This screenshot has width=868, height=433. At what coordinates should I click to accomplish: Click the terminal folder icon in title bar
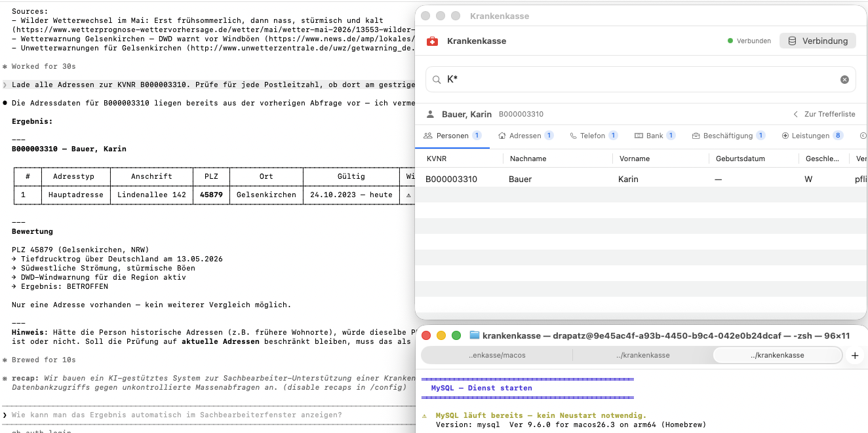[475, 335]
